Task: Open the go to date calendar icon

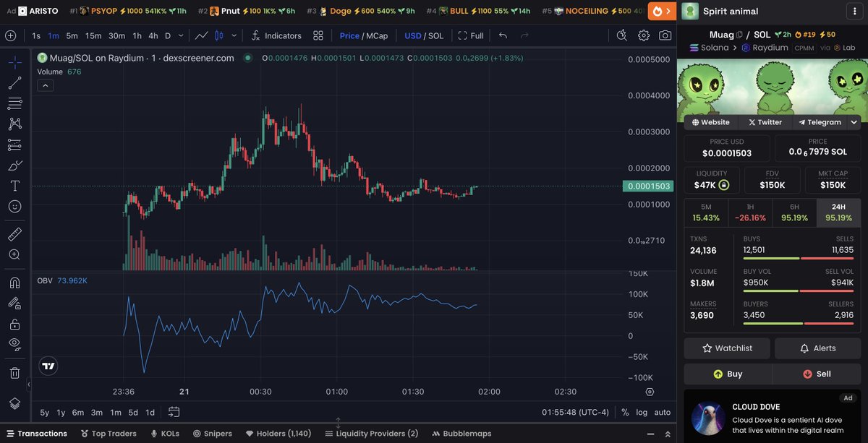Action: pyautogui.click(x=174, y=412)
